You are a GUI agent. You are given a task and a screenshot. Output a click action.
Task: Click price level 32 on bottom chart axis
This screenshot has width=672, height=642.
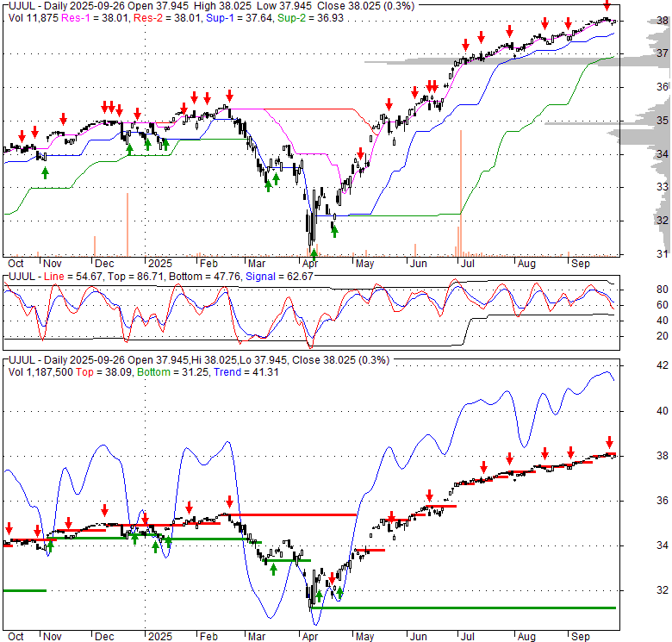pyautogui.click(x=663, y=590)
